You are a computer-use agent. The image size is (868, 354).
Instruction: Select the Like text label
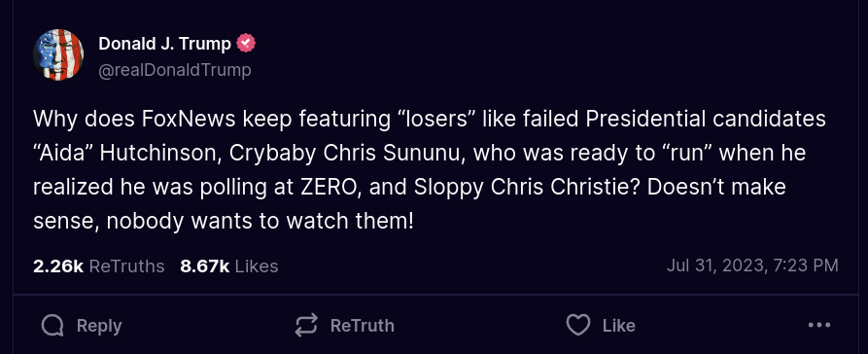click(x=618, y=326)
